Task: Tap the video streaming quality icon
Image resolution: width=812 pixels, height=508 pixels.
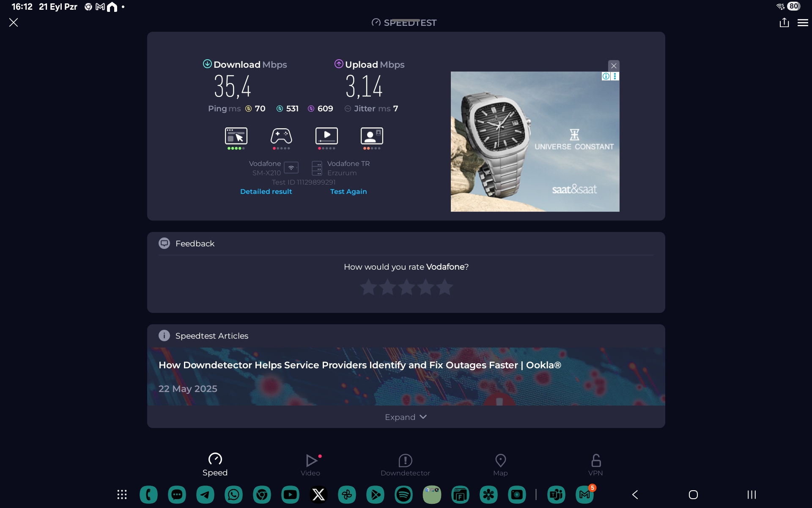Action: coord(326,136)
